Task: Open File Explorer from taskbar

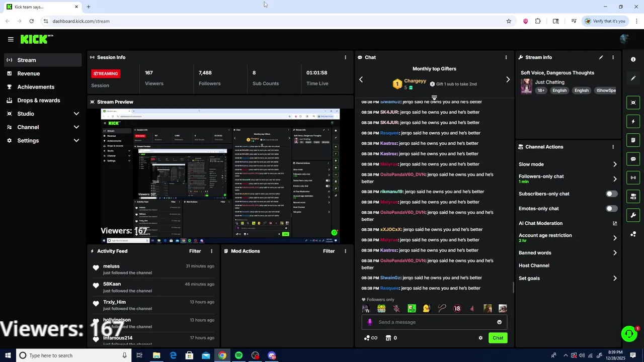Action: (156, 355)
